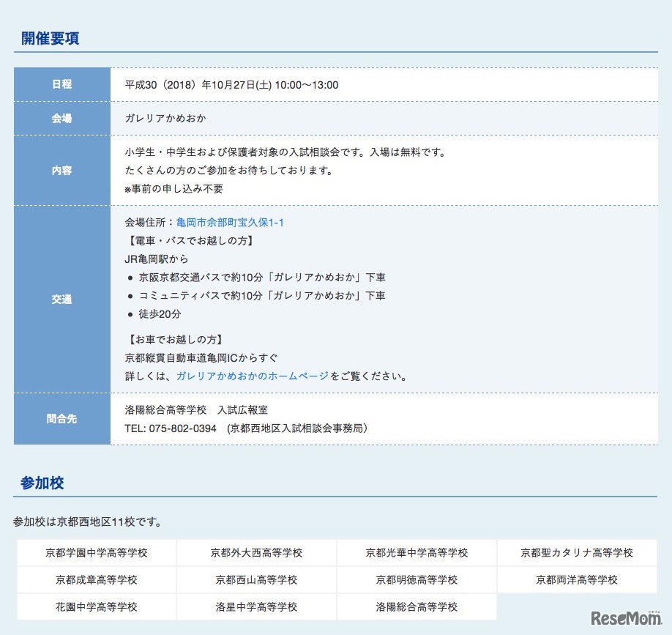Click the 開催要項 section heading
The image size is (672, 635).
[x=51, y=39]
